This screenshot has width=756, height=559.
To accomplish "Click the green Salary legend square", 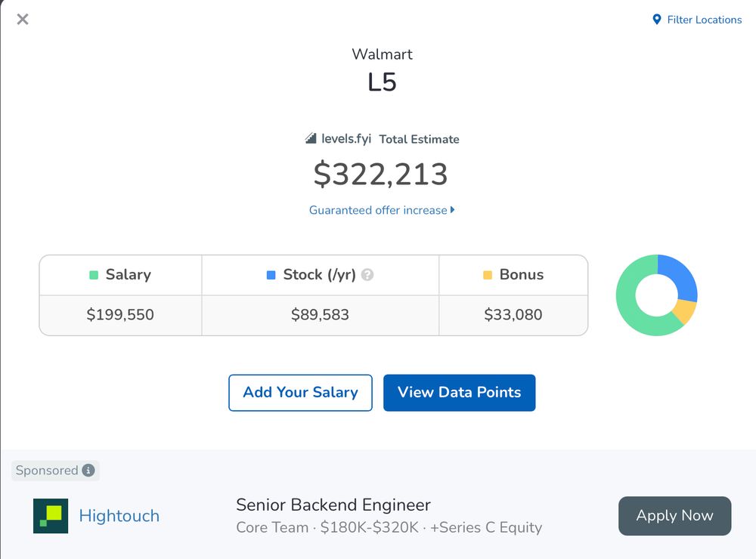I will tap(94, 275).
